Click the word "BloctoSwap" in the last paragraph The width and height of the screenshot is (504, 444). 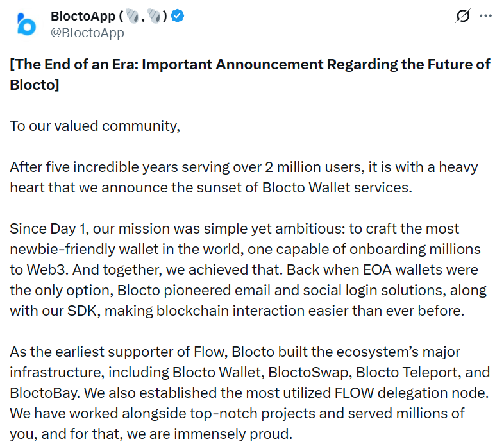[310, 372]
